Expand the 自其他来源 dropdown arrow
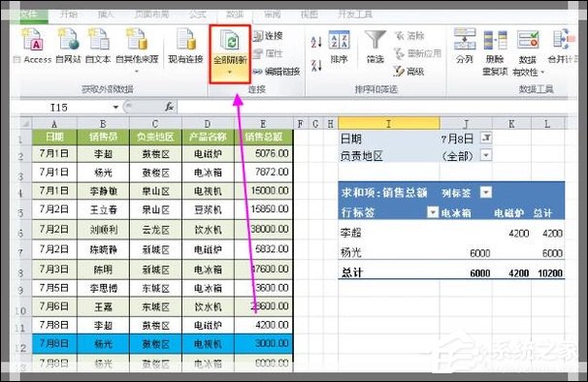 137,71
